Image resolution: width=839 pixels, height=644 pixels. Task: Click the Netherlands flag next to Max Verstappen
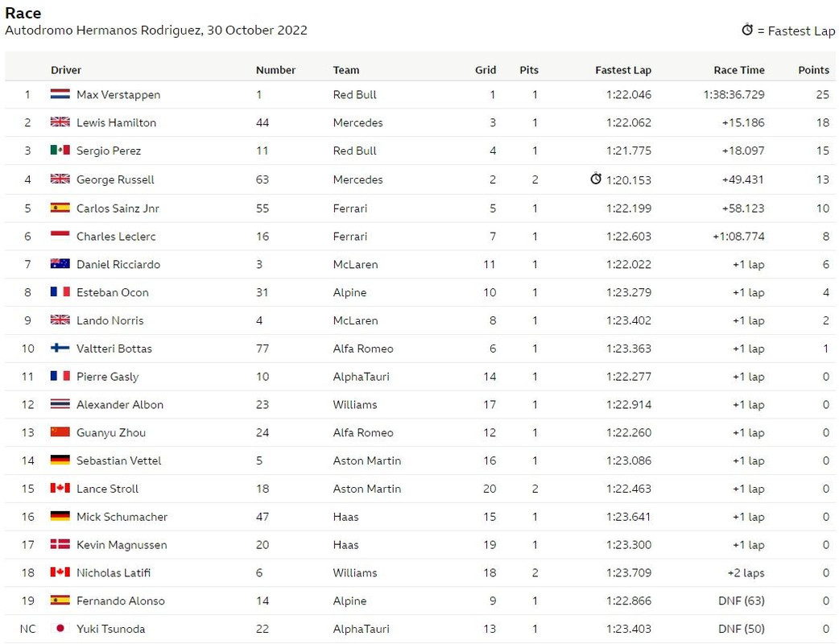point(60,94)
